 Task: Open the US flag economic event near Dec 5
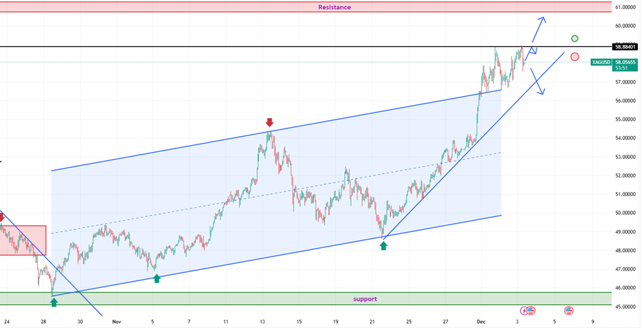[x=569, y=311]
